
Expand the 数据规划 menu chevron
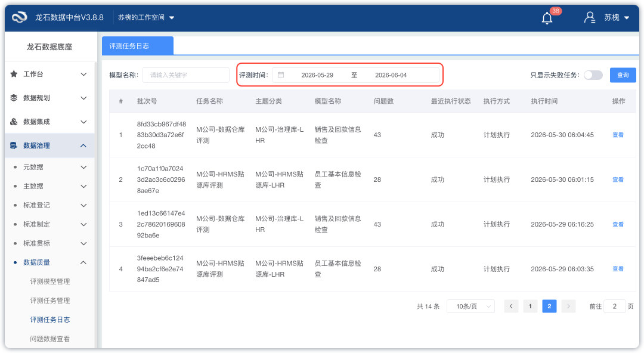[83, 98]
